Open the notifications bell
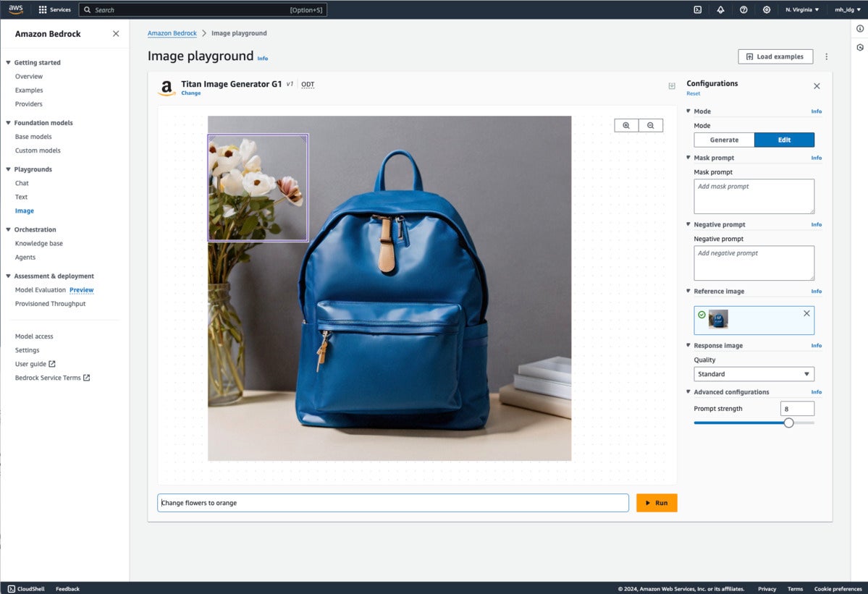 point(720,9)
